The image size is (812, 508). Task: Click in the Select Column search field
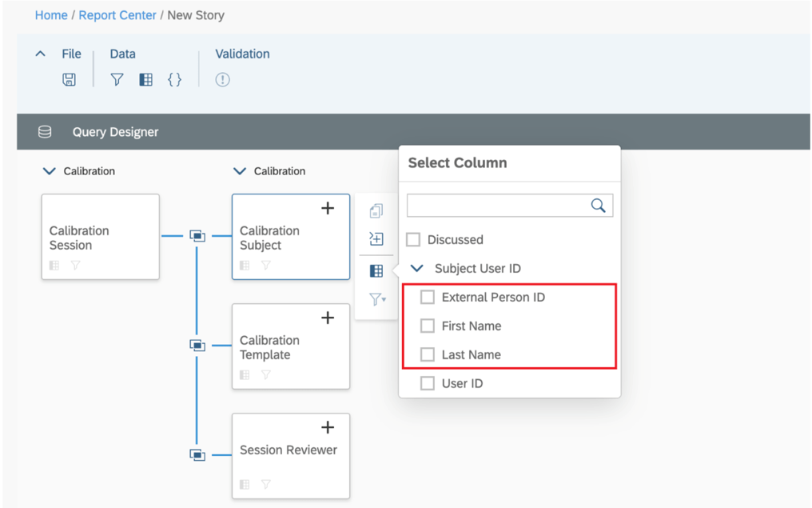[497, 206]
